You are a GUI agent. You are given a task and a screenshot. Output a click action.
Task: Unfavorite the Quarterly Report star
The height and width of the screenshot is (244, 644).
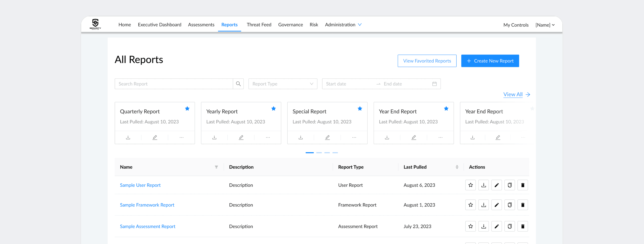coord(187,109)
